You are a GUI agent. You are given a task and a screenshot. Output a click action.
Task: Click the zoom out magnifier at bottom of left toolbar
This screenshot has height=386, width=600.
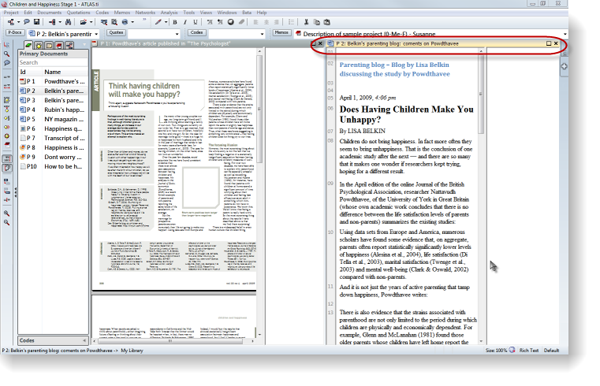coord(7,222)
